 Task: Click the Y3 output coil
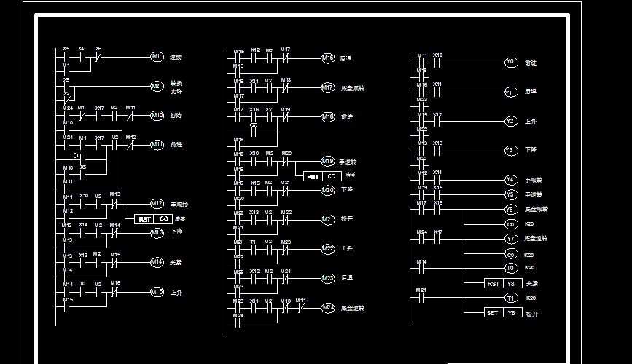(x=511, y=151)
